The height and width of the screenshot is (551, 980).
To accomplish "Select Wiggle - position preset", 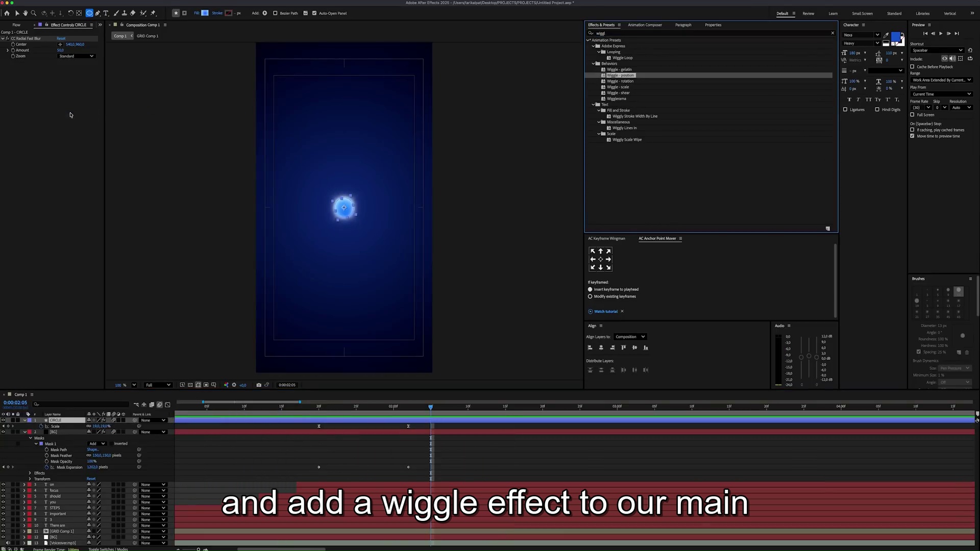I will (620, 76).
